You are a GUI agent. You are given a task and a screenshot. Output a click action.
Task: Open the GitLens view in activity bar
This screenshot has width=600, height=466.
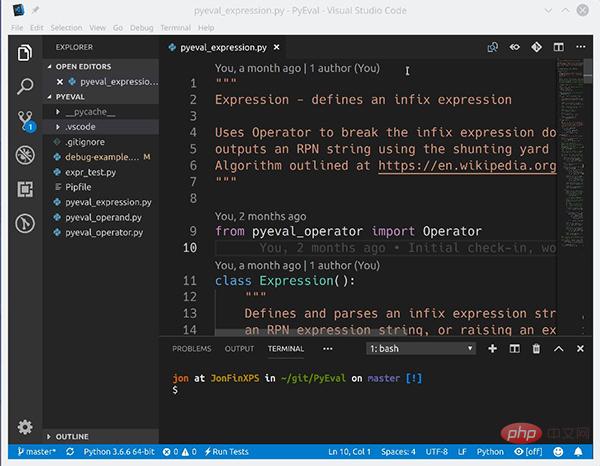pyautogui.click(x=25, y=223)
